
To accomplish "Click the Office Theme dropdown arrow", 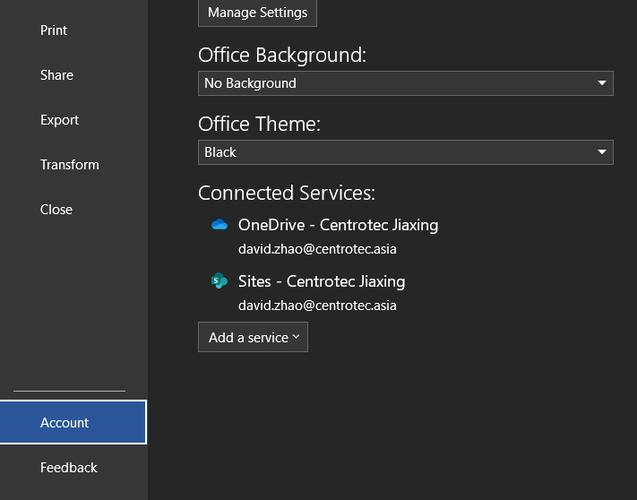I will 602,152.
